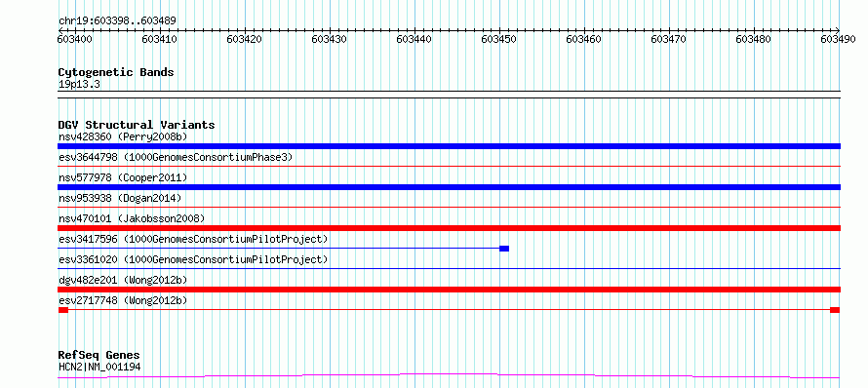Click left red end block of esv2717748
The image size is (868, 388).
tap(63, 310)
